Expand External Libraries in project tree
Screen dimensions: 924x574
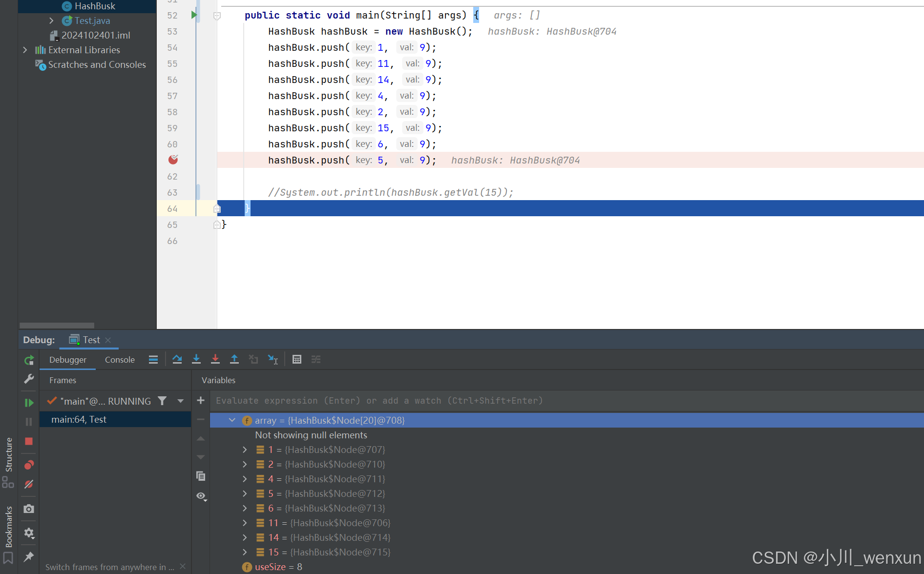[x=25, y=50]
